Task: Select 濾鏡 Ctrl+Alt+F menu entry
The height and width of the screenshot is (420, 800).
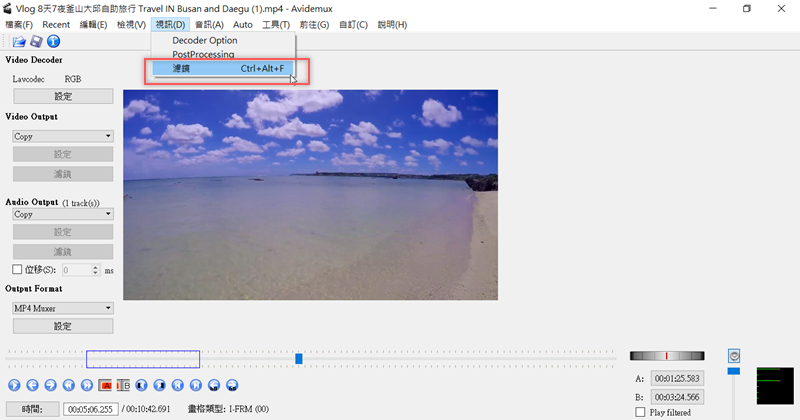Action: click(x=223, y=68)
